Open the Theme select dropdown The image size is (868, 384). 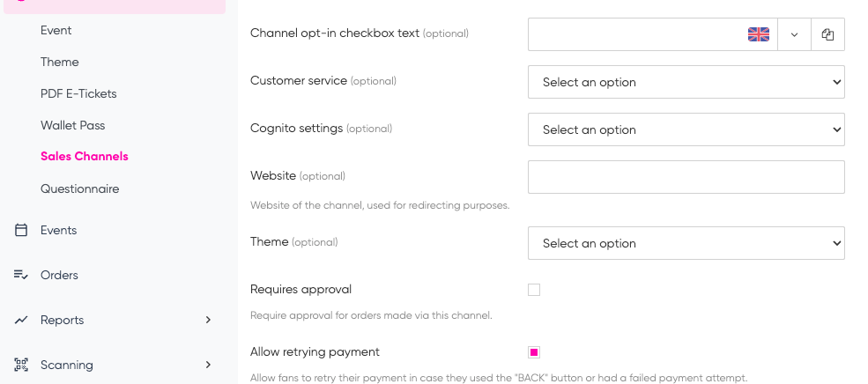click(x=686, y=243)
